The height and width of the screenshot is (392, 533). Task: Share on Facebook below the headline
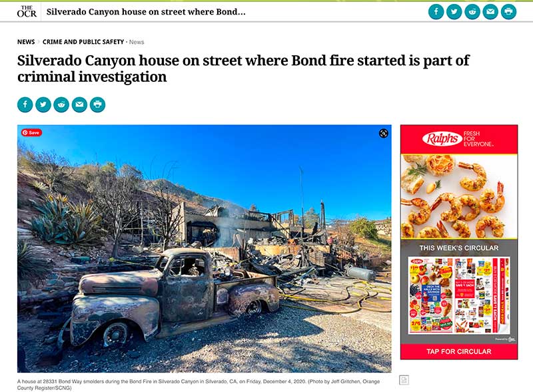[25, 104]
